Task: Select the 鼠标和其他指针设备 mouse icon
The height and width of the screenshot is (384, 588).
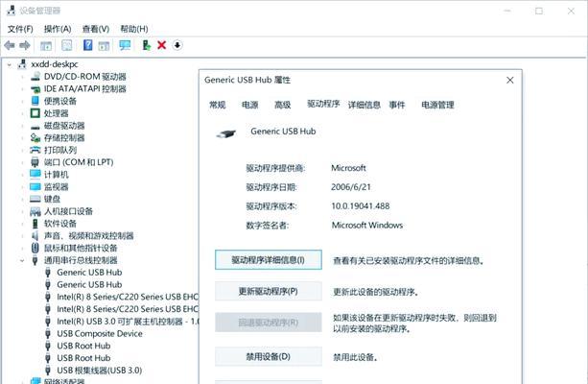Action: point(35,248)
